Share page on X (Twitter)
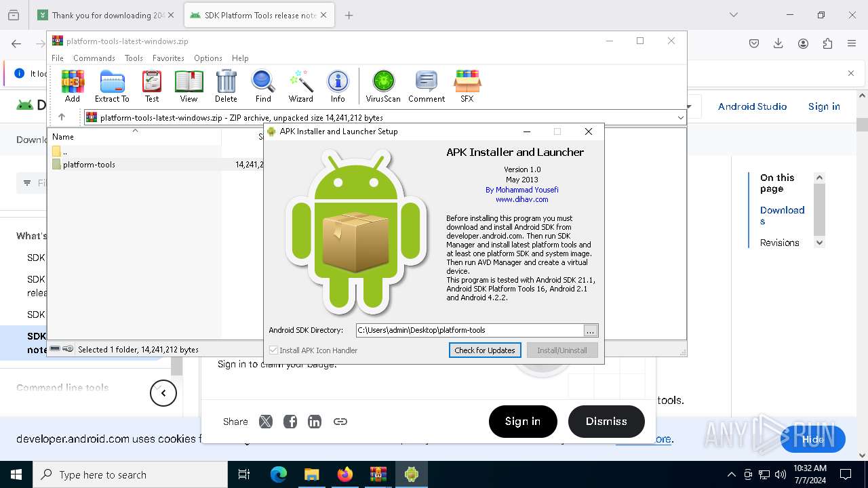868x488 pixels. pyautogui.click(x=266, y=422)
